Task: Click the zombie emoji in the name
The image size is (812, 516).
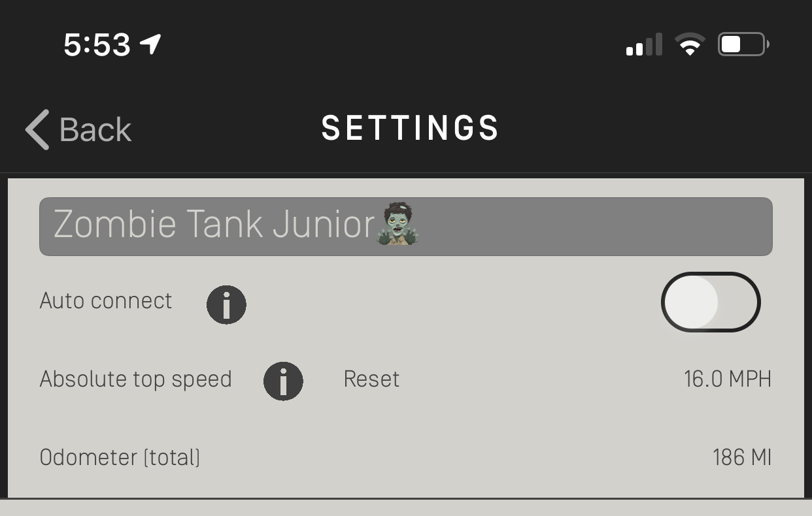Action: (398, 224)
